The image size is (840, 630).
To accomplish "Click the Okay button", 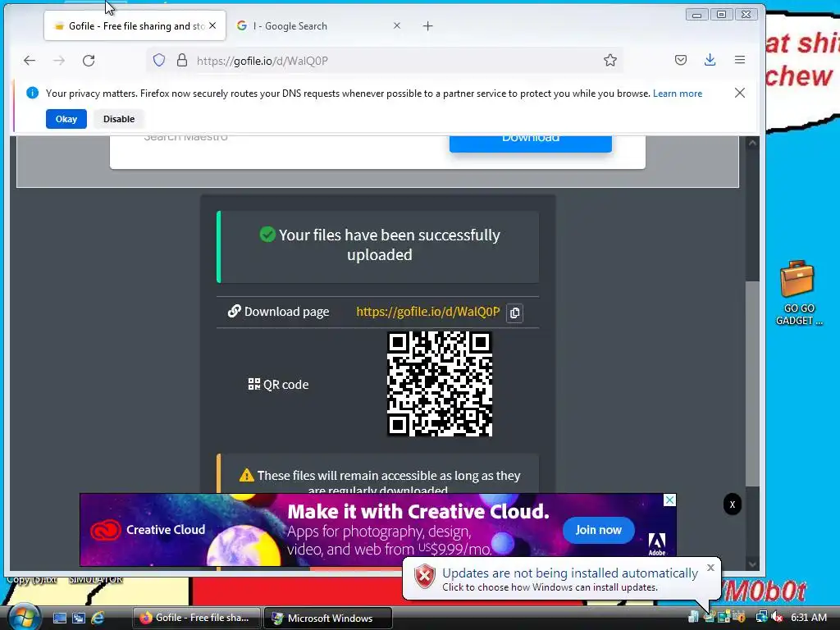I will tap(66, 119).
